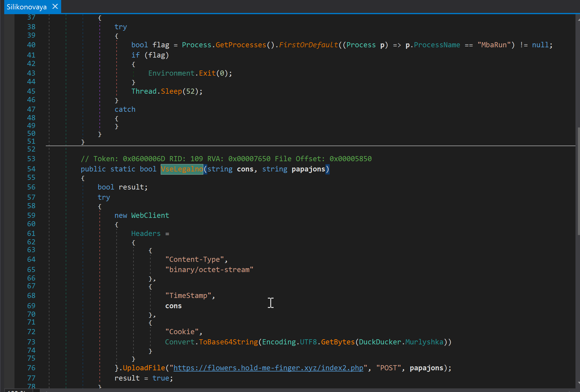Click the Headers property on line 61
This screenshot has width=580, height=392.
(146, 233)
